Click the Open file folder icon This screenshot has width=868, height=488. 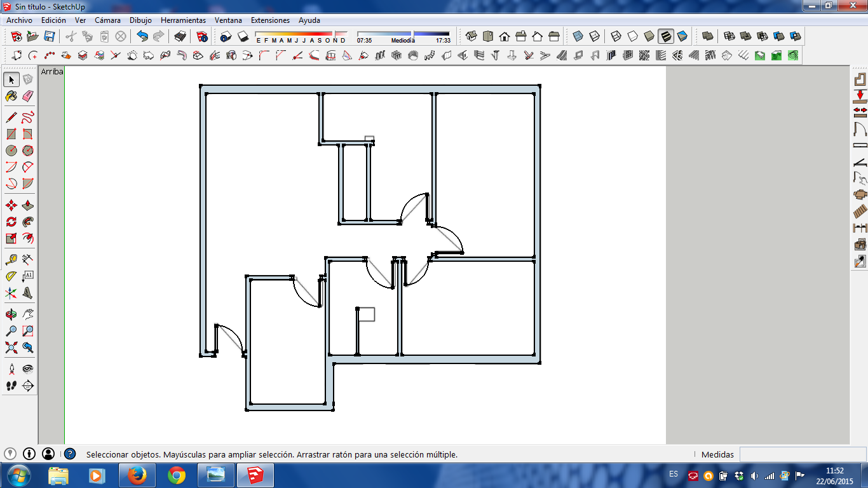coord(32,36)
